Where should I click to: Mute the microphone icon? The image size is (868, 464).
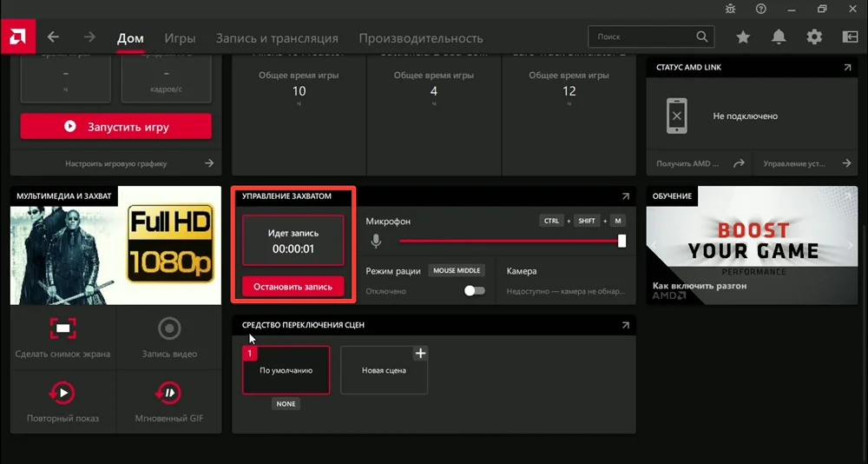tap(377, 242)
